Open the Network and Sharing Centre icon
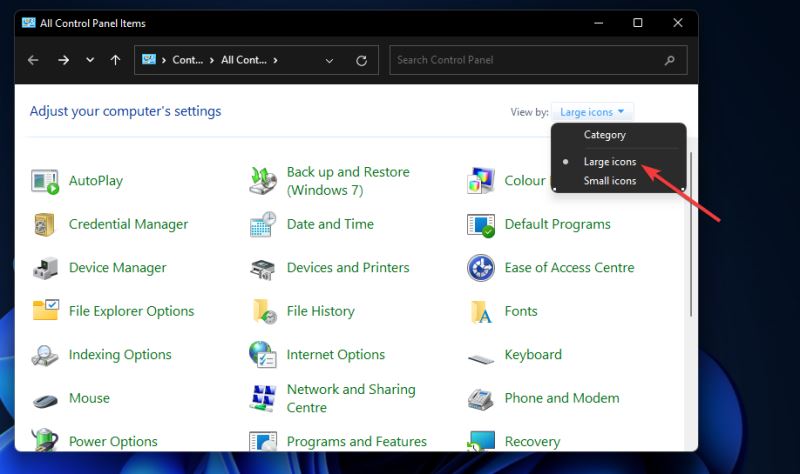 (264, 398)
